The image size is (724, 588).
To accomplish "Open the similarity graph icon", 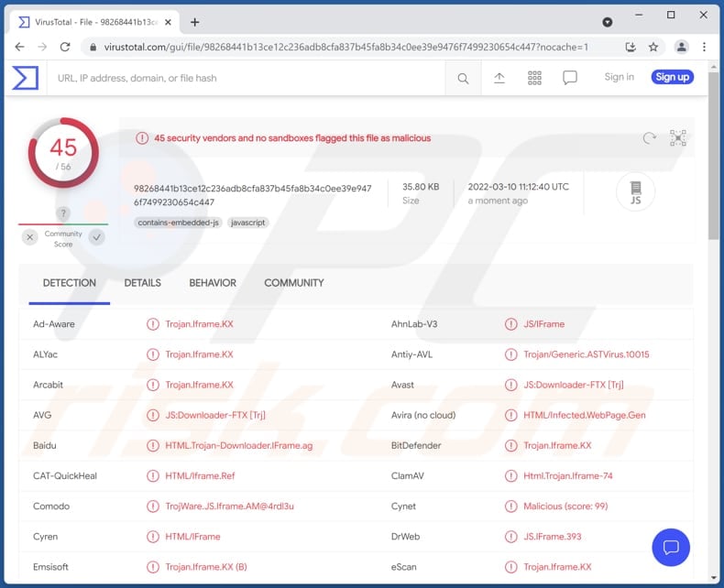I will 678,138.
